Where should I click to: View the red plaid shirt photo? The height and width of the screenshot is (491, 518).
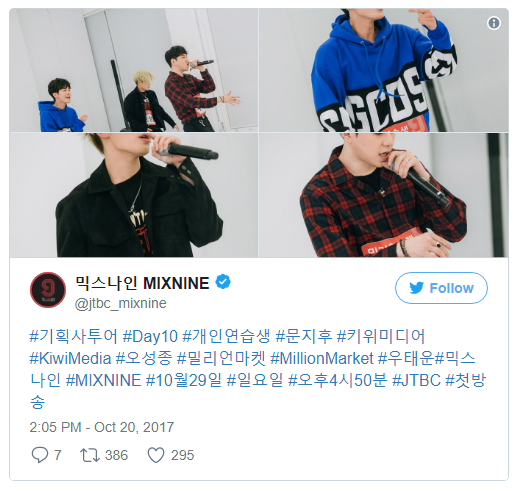[384, 195]
